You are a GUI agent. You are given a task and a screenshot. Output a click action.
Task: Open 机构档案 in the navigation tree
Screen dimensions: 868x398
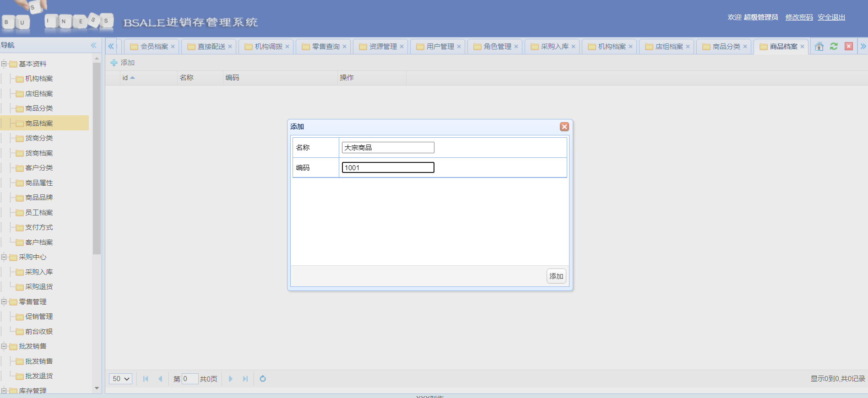pyautogui.click(x=39, y=79)
